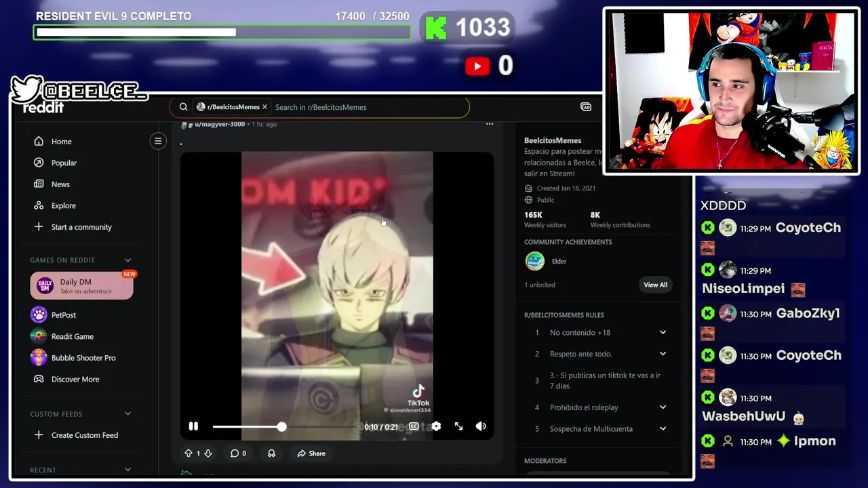Open the post comments
Image resolution: width=868 pixels, height=488 pixels.
[238, 453]
